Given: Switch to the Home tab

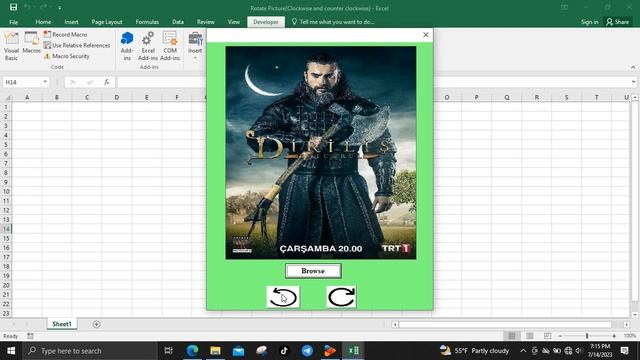Looking at the screenshot, I should 43,22.
